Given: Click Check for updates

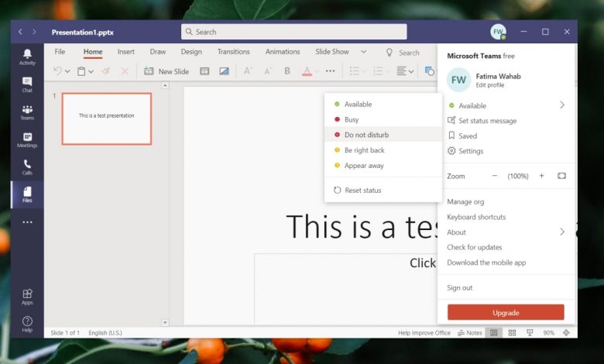Looking at the screenshot, I should tap(474, 247).
